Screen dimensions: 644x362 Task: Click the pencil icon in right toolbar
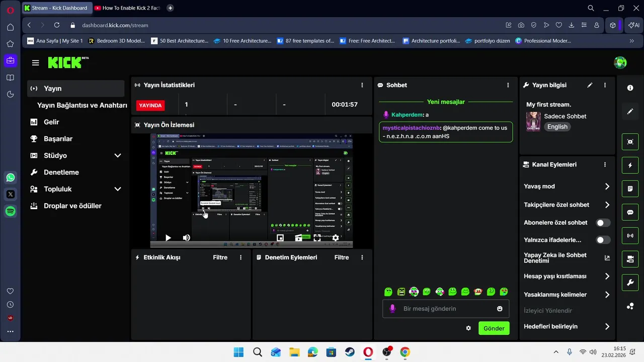[630, 111]
